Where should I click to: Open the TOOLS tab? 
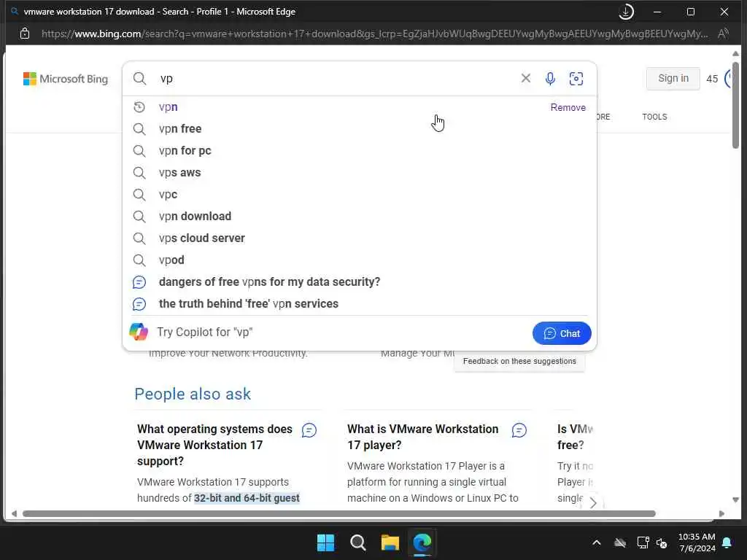pyautogui.click(x=654, y=117)
